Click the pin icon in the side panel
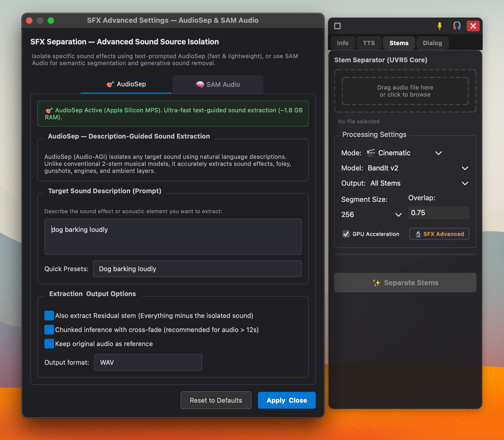The image size is (504, 440). point(440,26)
